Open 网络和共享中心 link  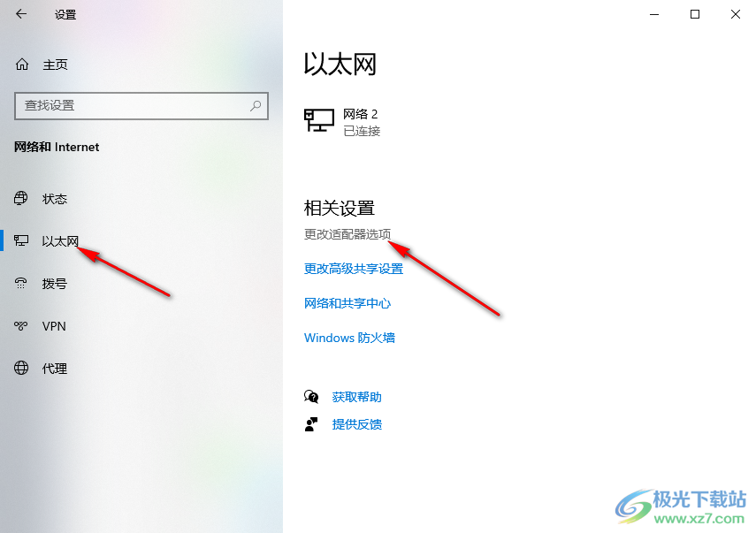[x=347, y=303]
